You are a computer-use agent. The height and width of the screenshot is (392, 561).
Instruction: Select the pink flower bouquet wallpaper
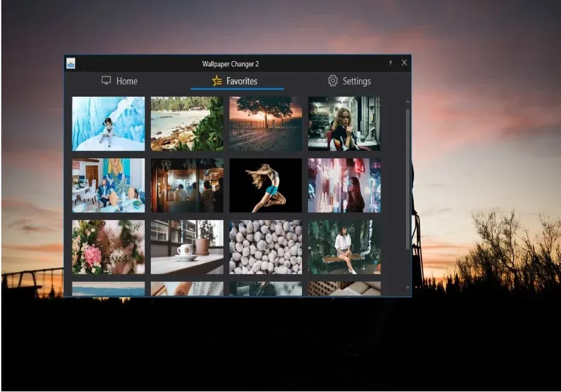coord(109,247)
